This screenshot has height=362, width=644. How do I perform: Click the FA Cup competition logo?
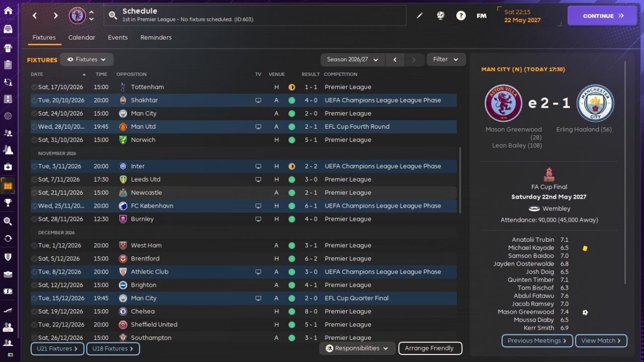point(549,174)
